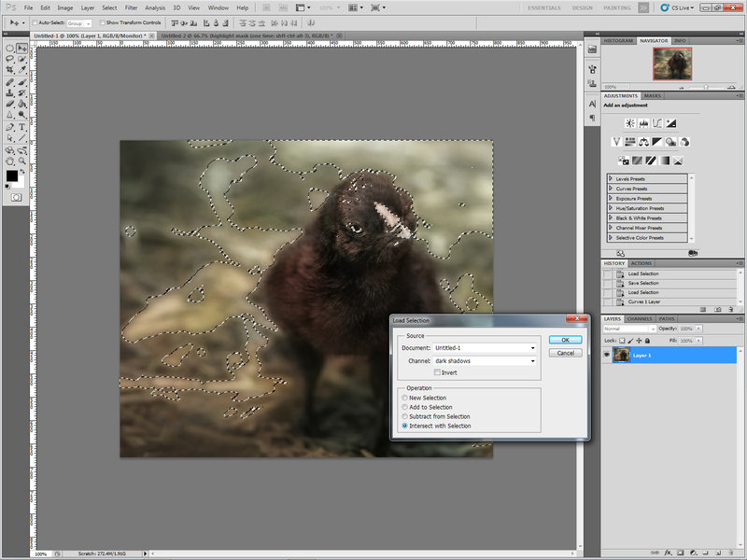747x560 pixels.
Task: Select the Eraser tool
Action: point(9,104)
